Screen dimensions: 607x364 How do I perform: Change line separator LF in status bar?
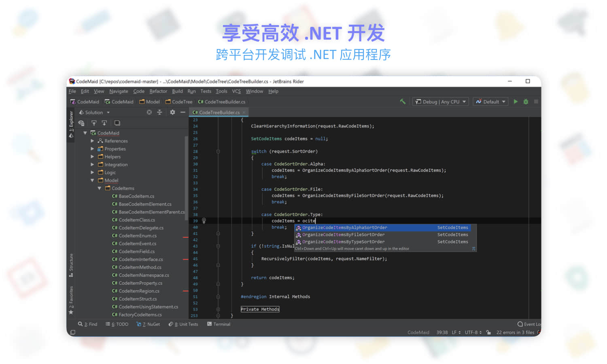(456, 332)
